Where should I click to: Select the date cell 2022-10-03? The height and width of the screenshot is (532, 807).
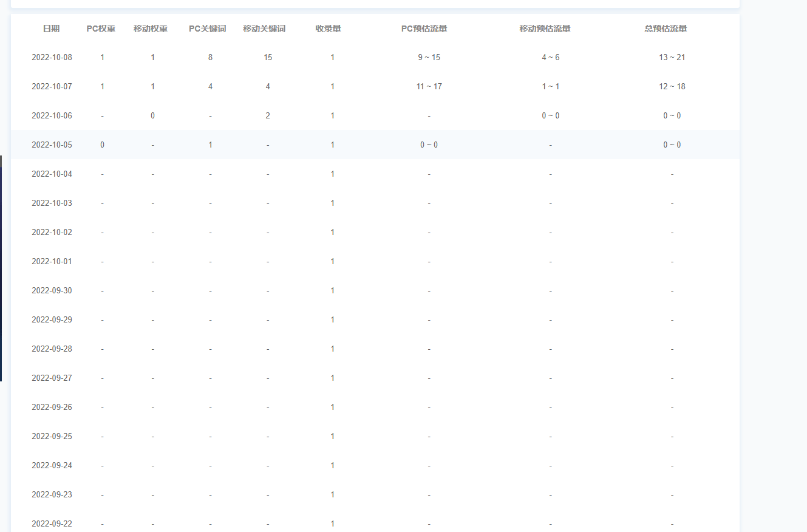52,203
